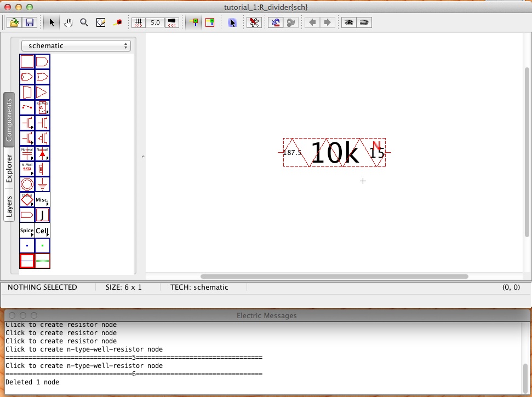Select the inductor component in palette
The width and height of the screenshot is (532, 397).
[42, 169]
